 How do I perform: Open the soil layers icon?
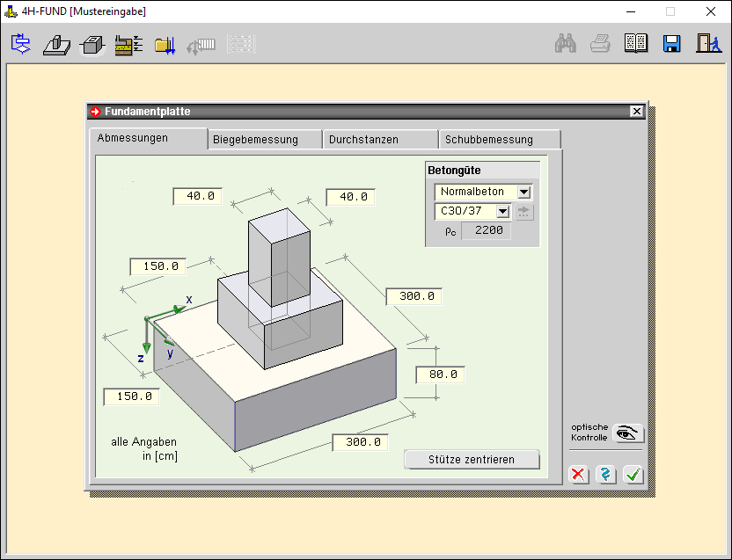[128, 44]
